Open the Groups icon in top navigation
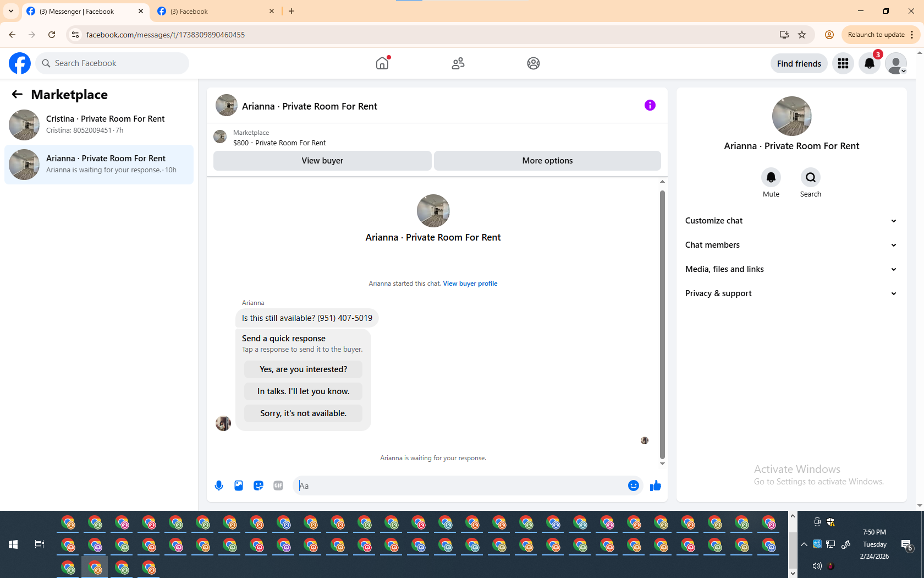Screen dimensions: 924x578 coord(533,63)
